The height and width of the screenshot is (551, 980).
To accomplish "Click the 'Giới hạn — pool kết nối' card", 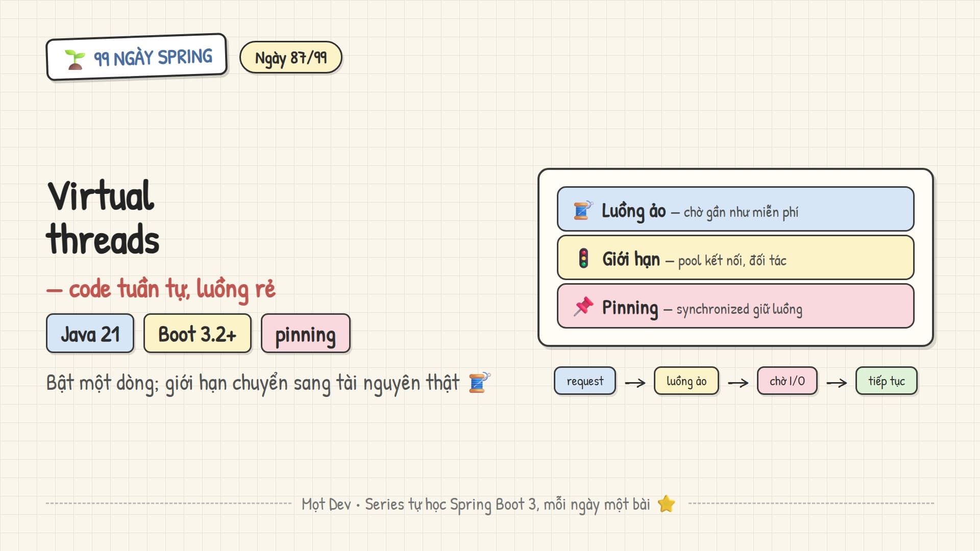I will (x=736, y=258).
